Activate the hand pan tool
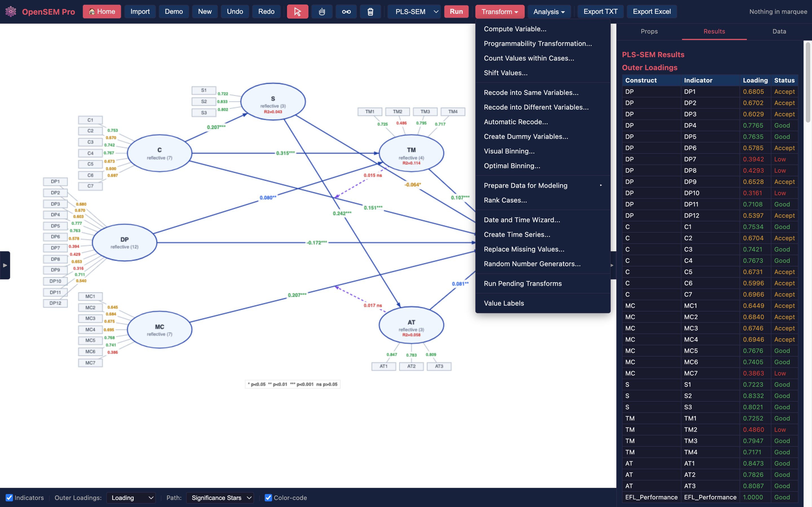The height and width of the screenshot is (507, 812). (x=322, y=12)
